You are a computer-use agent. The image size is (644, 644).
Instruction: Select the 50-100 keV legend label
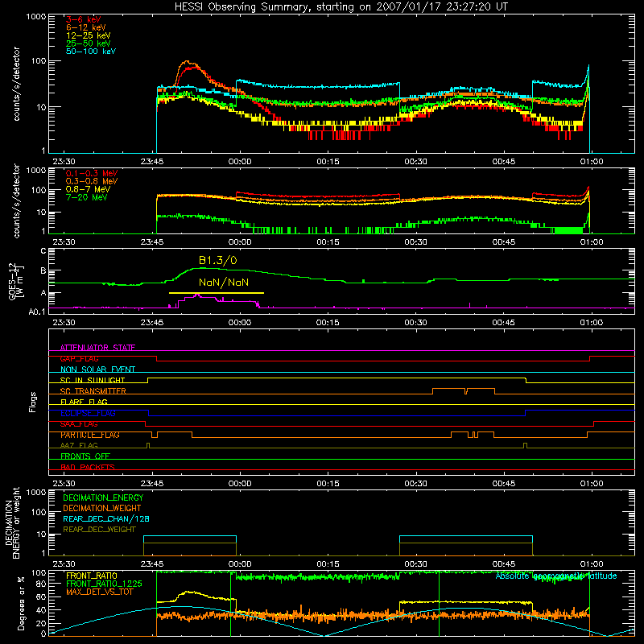coord(91,52)
